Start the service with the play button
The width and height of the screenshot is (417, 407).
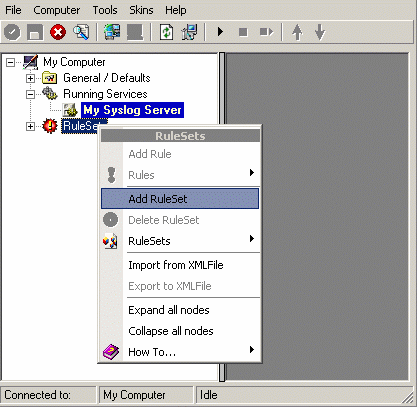(x=220, y=32)
